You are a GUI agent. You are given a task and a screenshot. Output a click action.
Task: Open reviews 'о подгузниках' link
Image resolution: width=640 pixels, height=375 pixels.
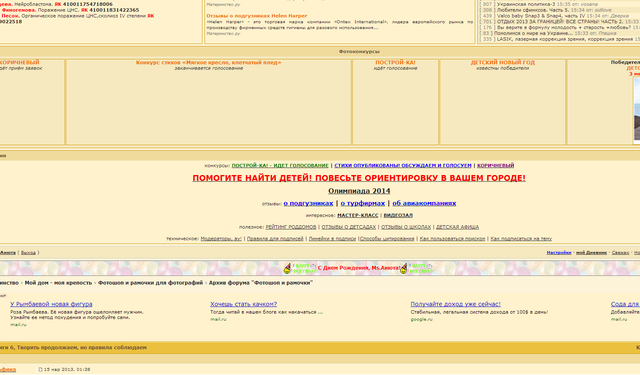pos(308,203)
